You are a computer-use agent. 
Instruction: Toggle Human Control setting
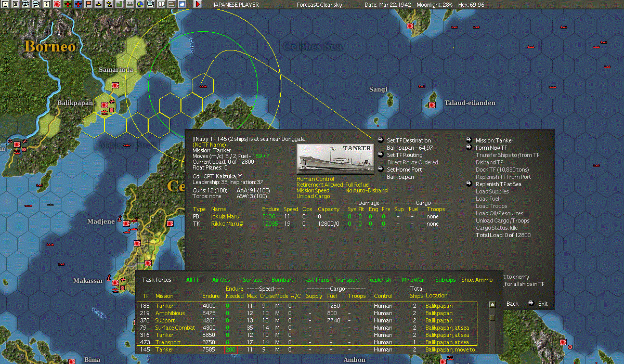(x=315, y=179)
